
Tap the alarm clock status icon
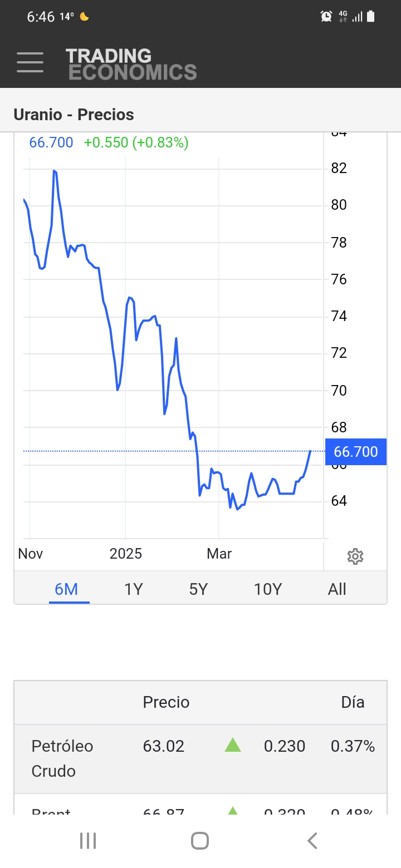coord(326,17)
